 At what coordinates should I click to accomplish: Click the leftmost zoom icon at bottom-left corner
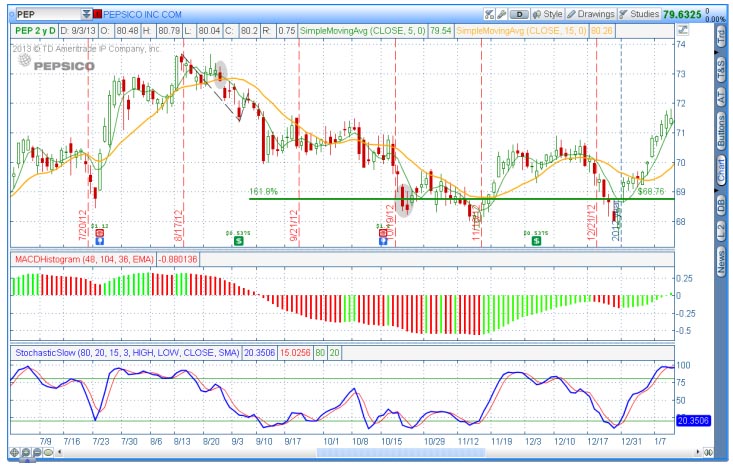[x=13, y=452]
